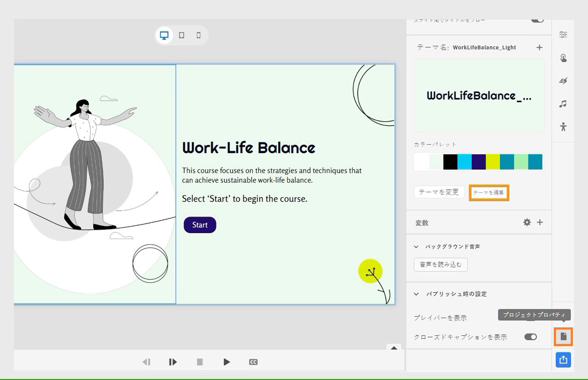Select "Select 'Start' to begin the course." text
The image size is (588, 380).
245,199
